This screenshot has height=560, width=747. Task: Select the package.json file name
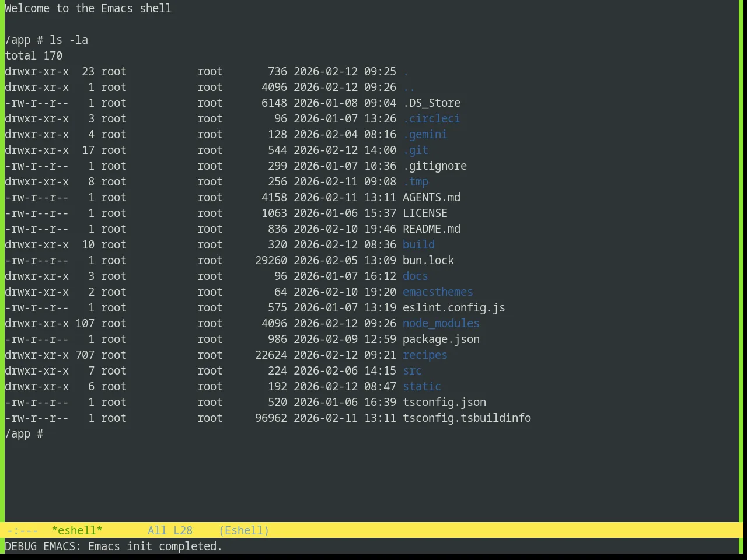point(441,339)
